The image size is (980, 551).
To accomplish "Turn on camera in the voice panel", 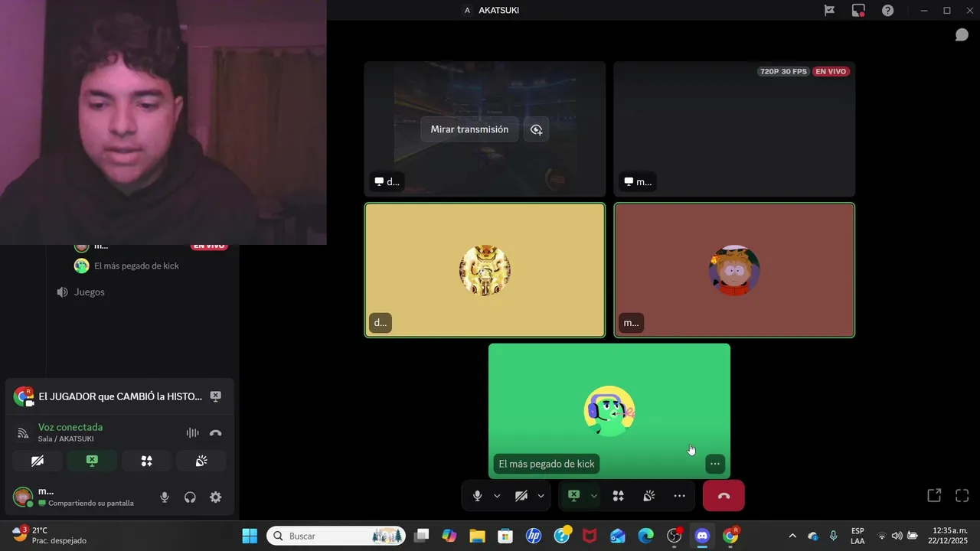I will (x=38, y=461).
